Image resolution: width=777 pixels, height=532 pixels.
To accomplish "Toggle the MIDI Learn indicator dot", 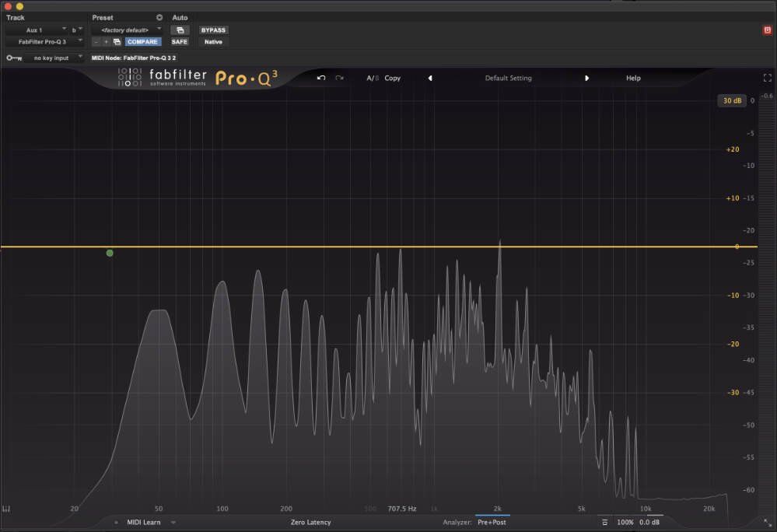I will pyautogui.click(x=116, y=522).
